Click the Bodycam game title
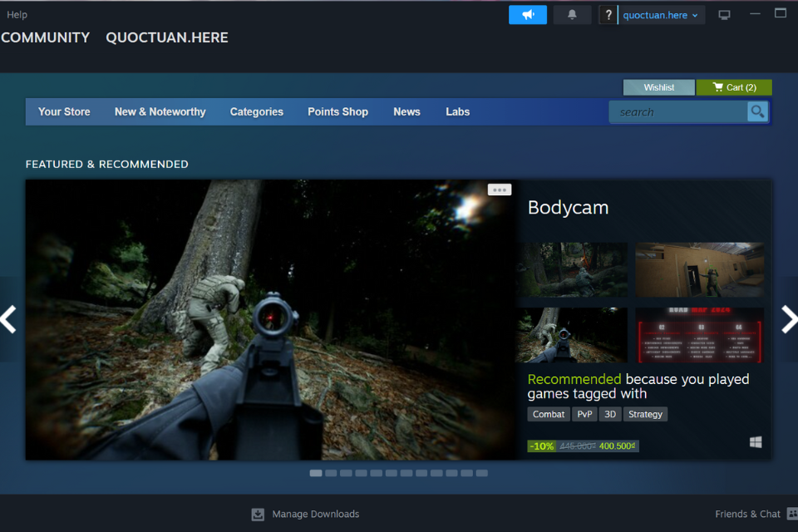The image size is (798, 532). [x=568, y=208]
